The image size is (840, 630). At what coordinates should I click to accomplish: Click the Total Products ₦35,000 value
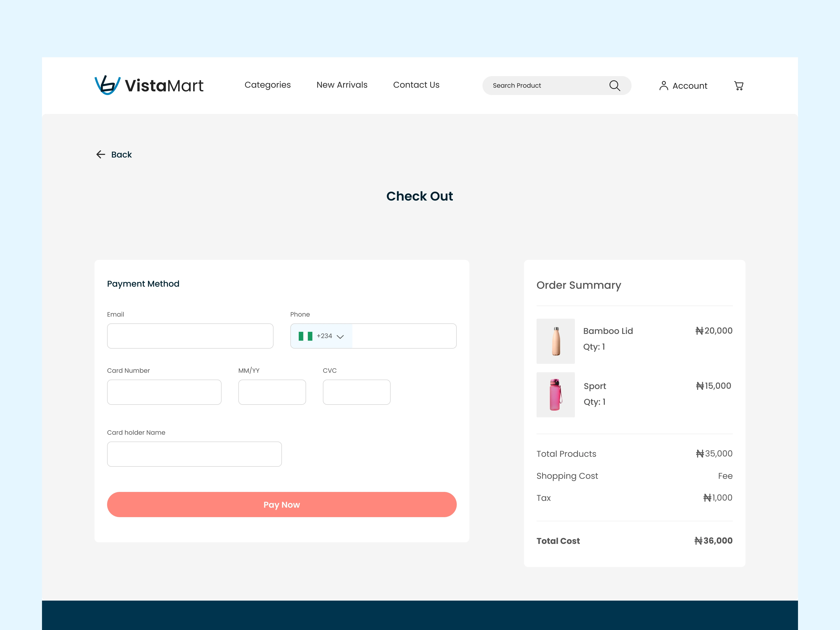pos(714,454)
